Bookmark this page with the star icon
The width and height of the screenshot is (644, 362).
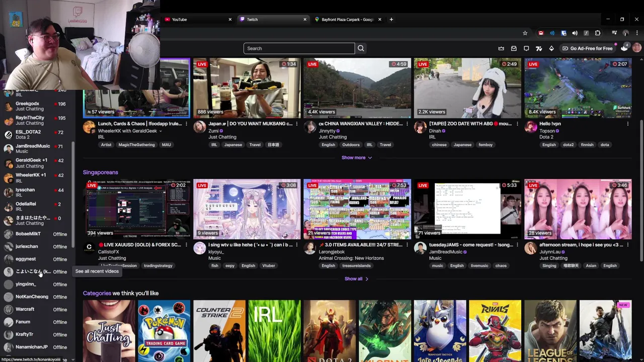click(525, 33)
